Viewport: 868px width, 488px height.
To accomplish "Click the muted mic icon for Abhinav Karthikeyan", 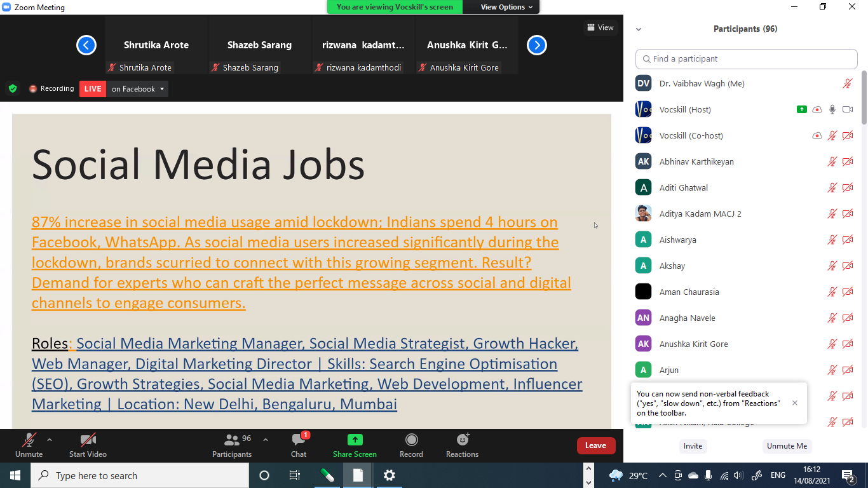I will tap(832, 162).
